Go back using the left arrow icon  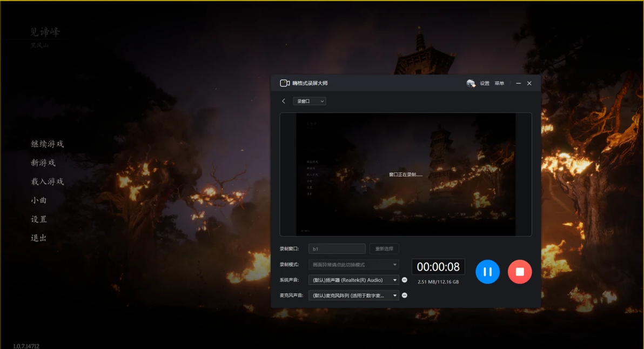tap(284, 101)
